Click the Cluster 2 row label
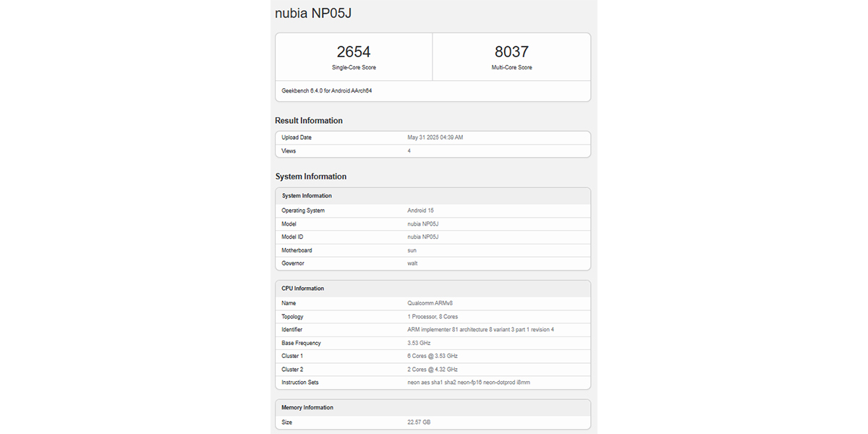 [292, 369]
